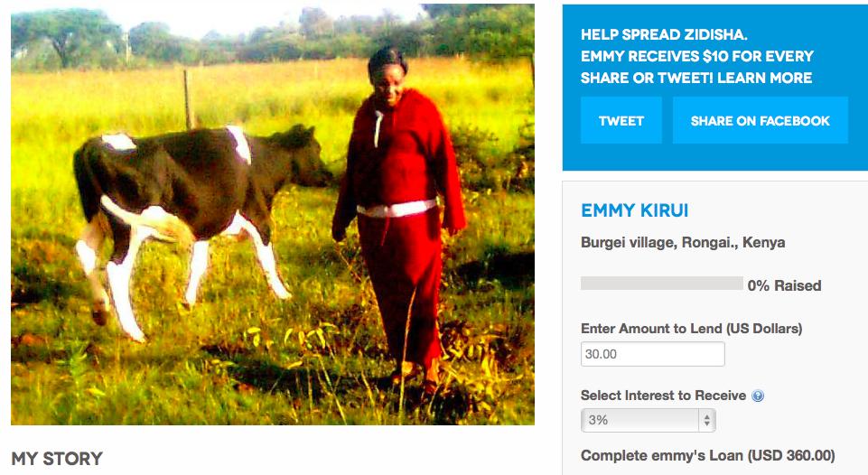
Task: Click the Emmy Kirui name heading
Action: (x=634, y=210)
